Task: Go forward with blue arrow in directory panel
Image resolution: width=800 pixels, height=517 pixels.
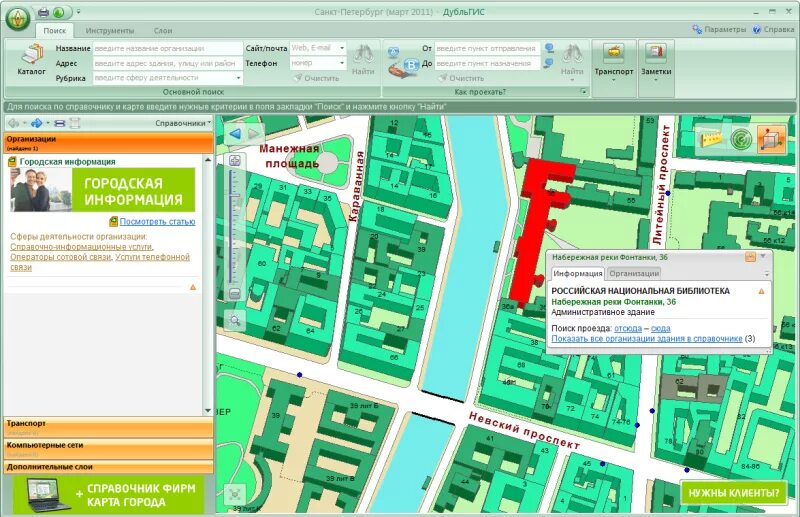Action: coord(36,123)
